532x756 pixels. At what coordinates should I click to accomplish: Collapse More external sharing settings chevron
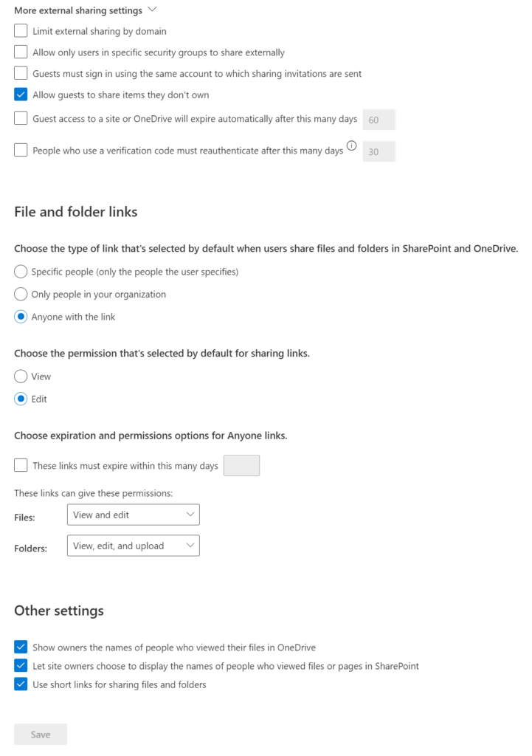pyautogui.click(x=153, y=10)
